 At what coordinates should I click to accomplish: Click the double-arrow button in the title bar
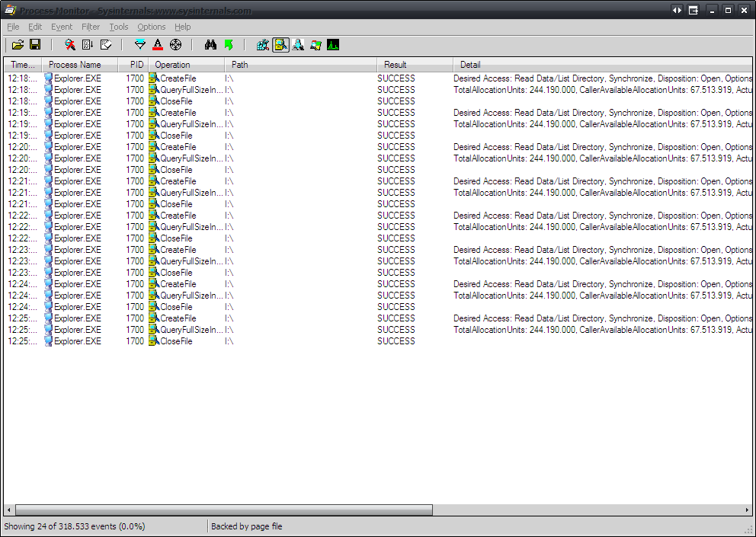(677, 10)
